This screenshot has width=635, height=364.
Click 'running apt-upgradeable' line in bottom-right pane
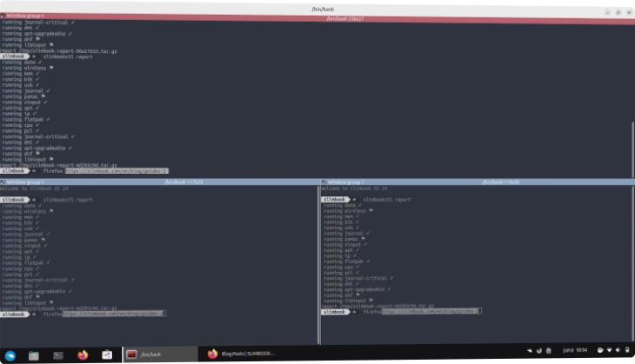click(x=358, y=289)
